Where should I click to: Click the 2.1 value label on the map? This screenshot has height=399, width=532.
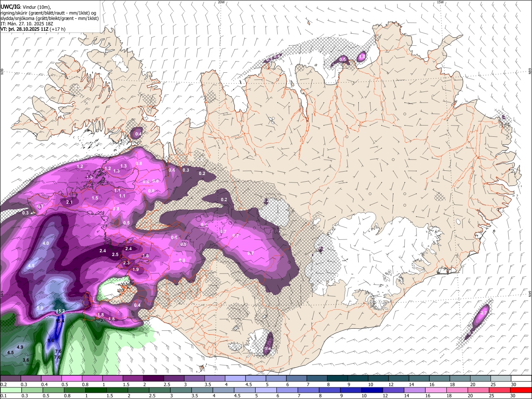(x=69, y=202)
